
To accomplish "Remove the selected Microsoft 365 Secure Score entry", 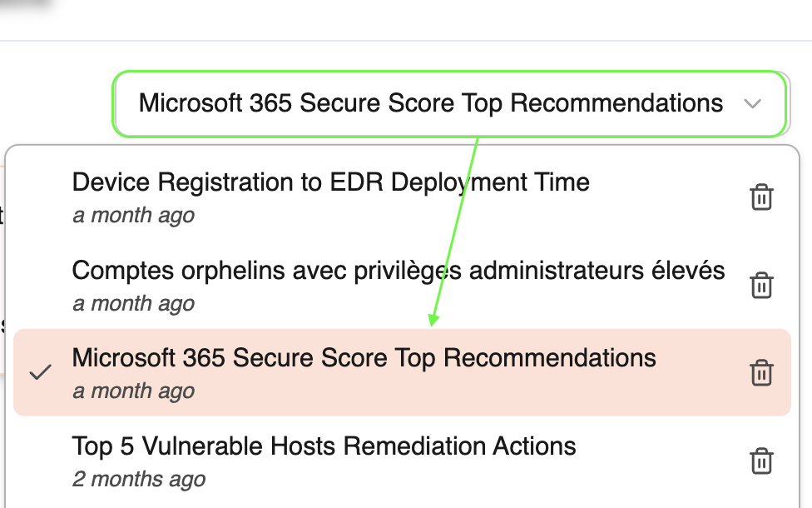I will pos(761,373).
